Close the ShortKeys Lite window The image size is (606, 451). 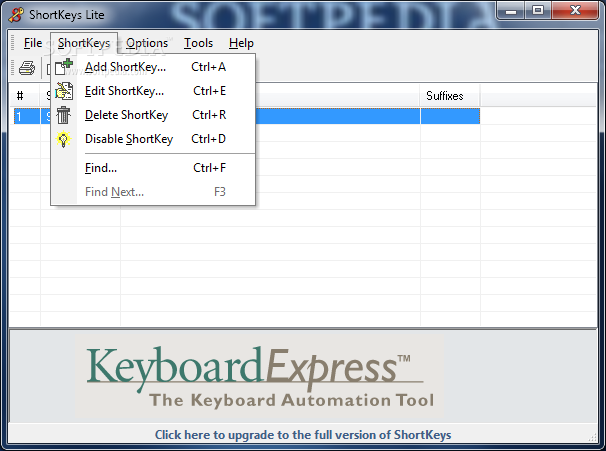(x=575, y=10)
